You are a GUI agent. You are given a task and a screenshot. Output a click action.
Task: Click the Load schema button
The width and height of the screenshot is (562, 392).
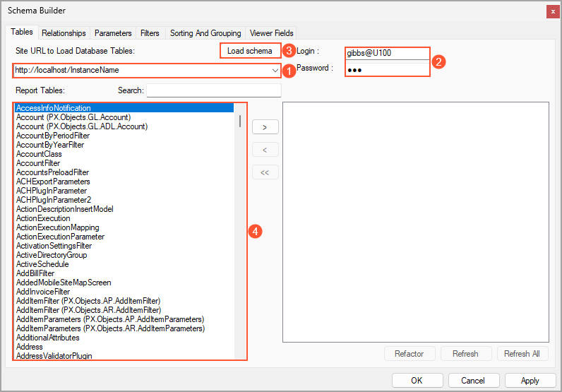(x=249, y=51)
